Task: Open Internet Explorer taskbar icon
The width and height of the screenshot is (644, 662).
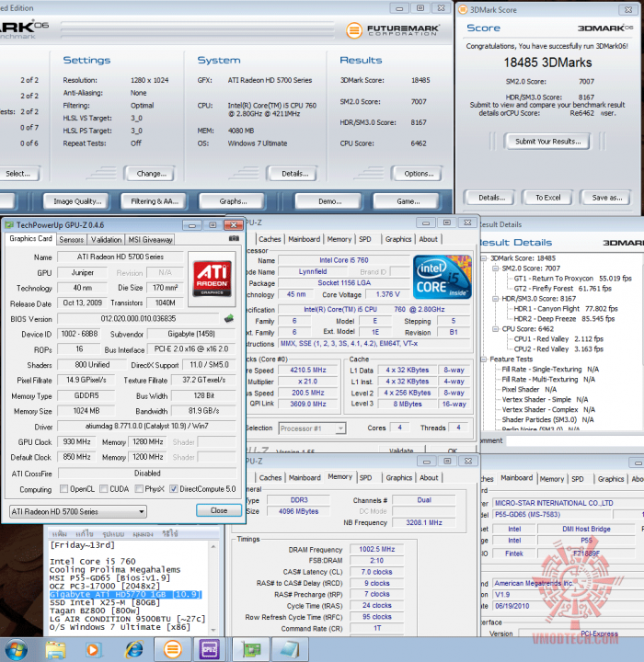Action: pos(134,650)
